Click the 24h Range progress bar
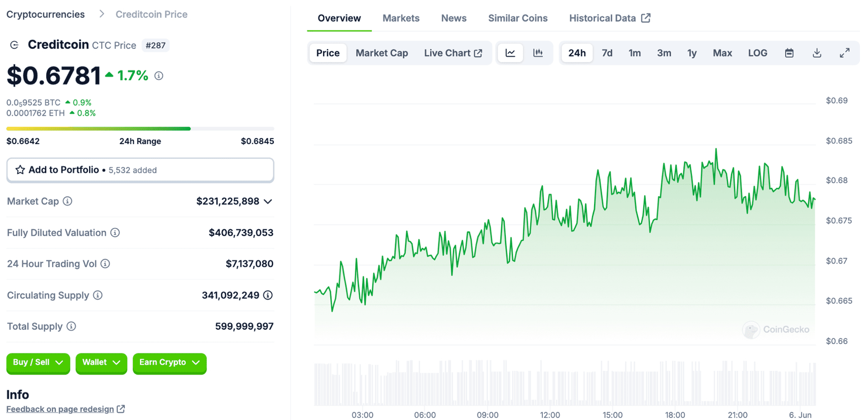868x420 pixels. [140, 129]
